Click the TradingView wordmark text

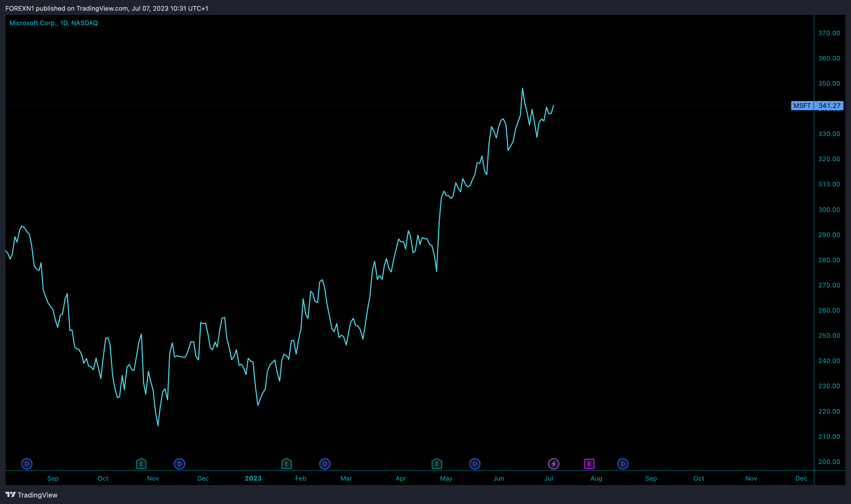tap(37, 495)
